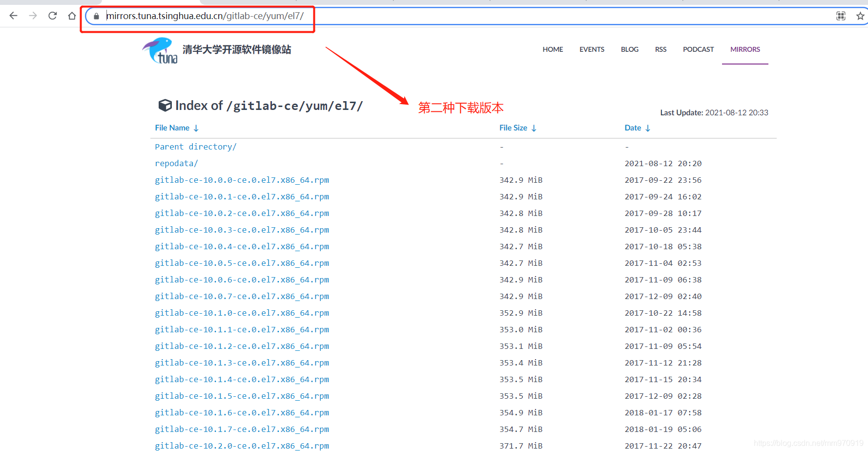Download gitlab-ce-10.1.1-ce.0.el7.x86_64.rpm
Viewport: 868px width, 452px height.
[x=242, y=329]
